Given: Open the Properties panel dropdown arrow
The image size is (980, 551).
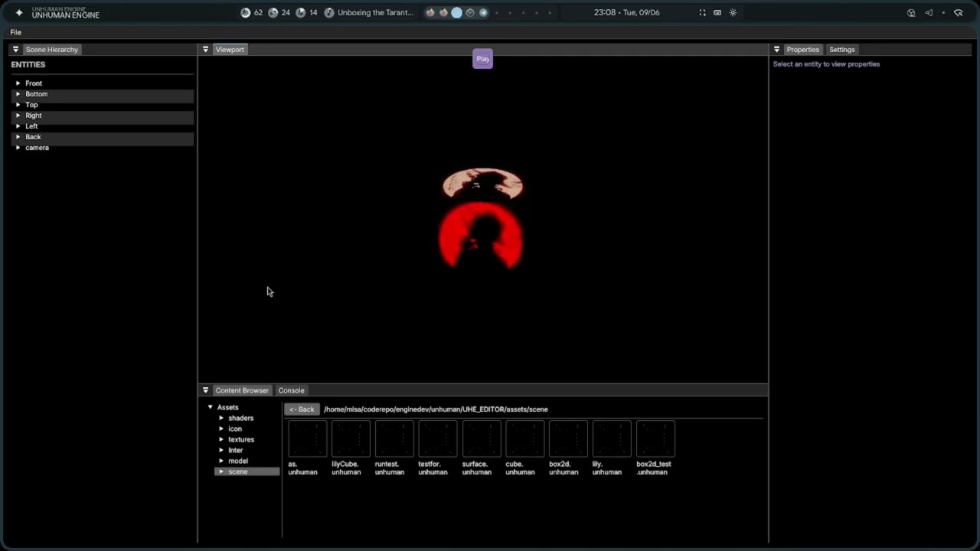Looking at the screenshot, I should pyautogui.click(x=776, y=50).
